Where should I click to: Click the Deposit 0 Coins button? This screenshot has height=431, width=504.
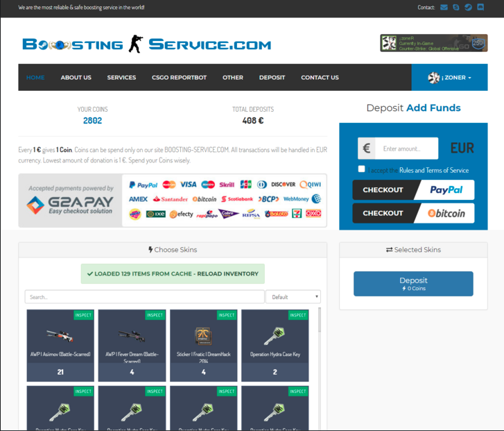[413, 284]
